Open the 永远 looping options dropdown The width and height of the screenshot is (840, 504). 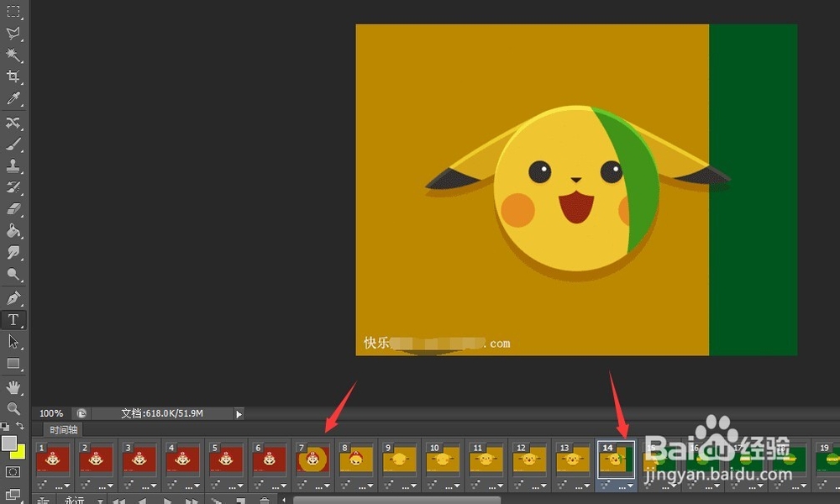tap(83, 501)
